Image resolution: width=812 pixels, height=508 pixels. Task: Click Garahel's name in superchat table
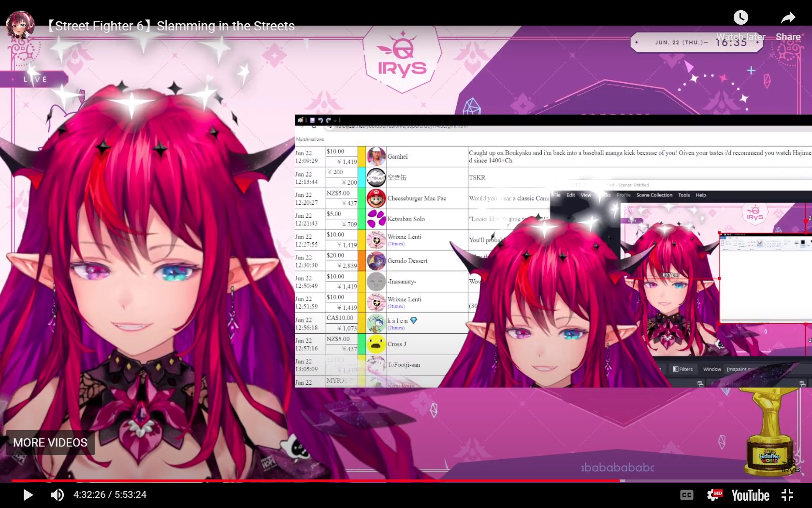(x=397, y=156)
